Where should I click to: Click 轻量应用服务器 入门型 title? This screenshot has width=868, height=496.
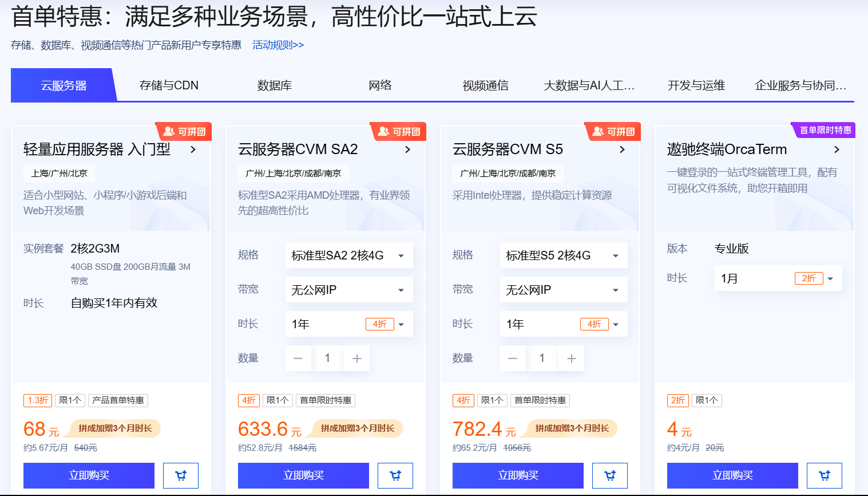97,149
